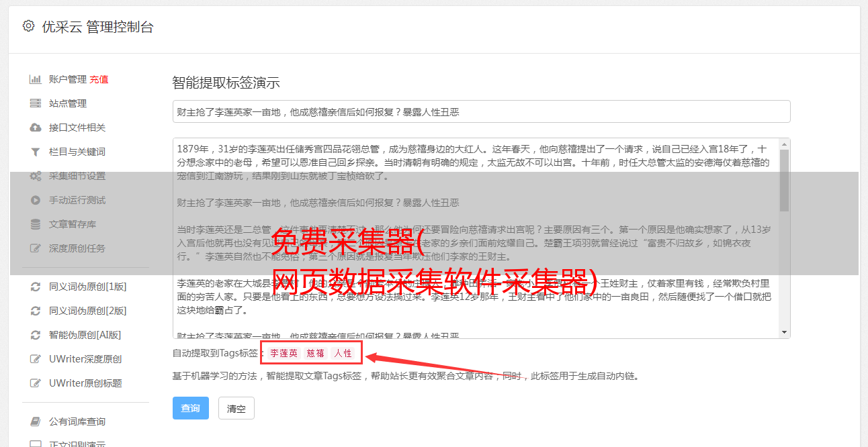Click the refresh icon beside 同义词伪原创[1版]
Viewport: 868px width, 447px height.
tap(36, 287)
